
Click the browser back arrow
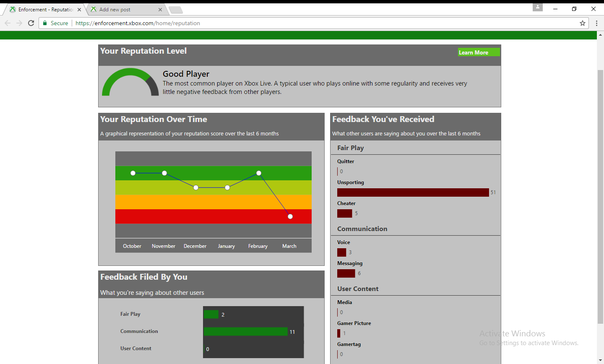click(8, 23)
